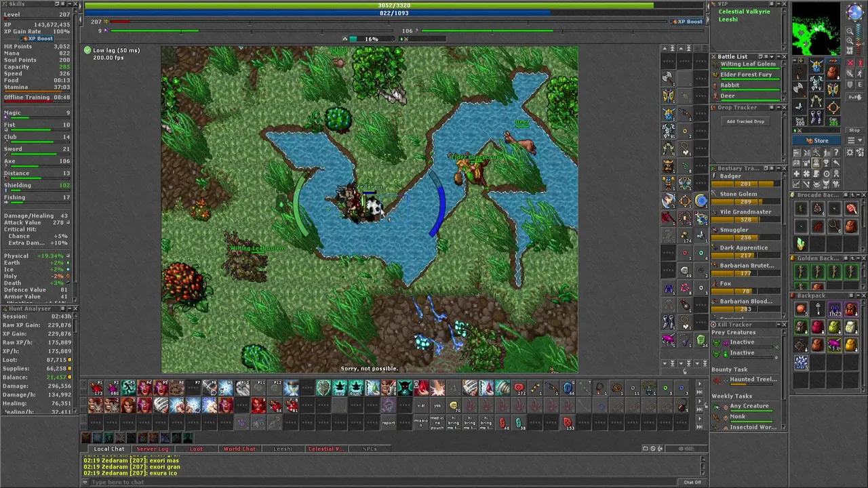Open the equipped backpack slot

(833, 73)
